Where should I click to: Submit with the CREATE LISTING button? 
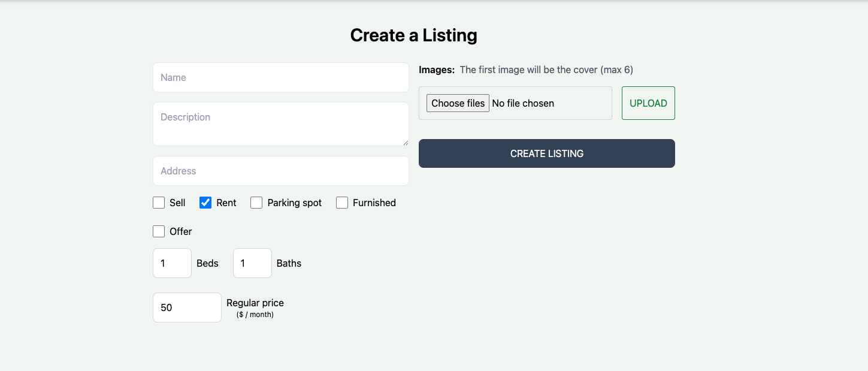click(x=546, y=153)
